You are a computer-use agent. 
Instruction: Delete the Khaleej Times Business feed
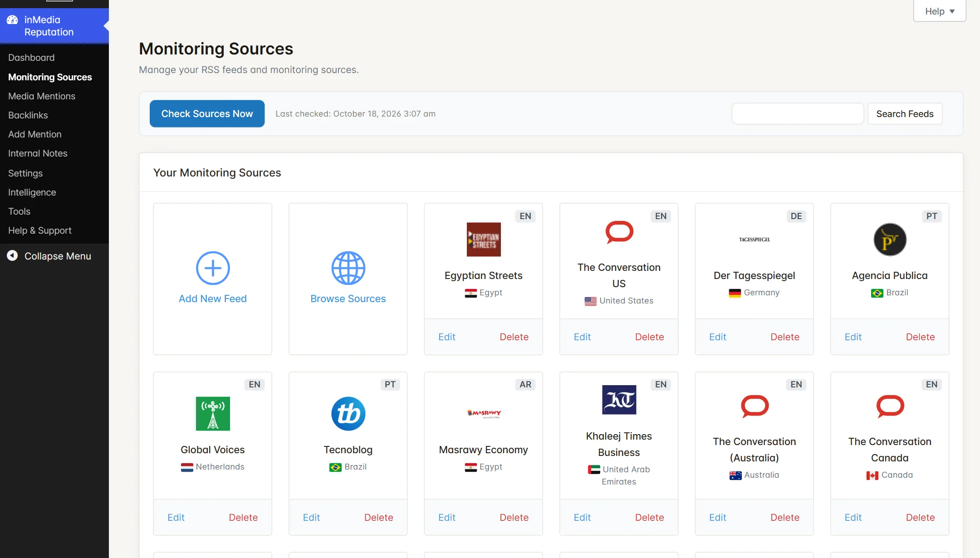(x=649, y=518)
